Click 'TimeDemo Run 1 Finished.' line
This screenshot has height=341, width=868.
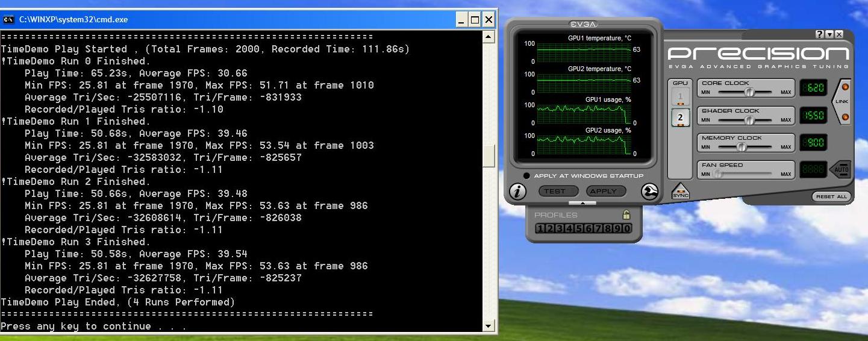point(76,121)
